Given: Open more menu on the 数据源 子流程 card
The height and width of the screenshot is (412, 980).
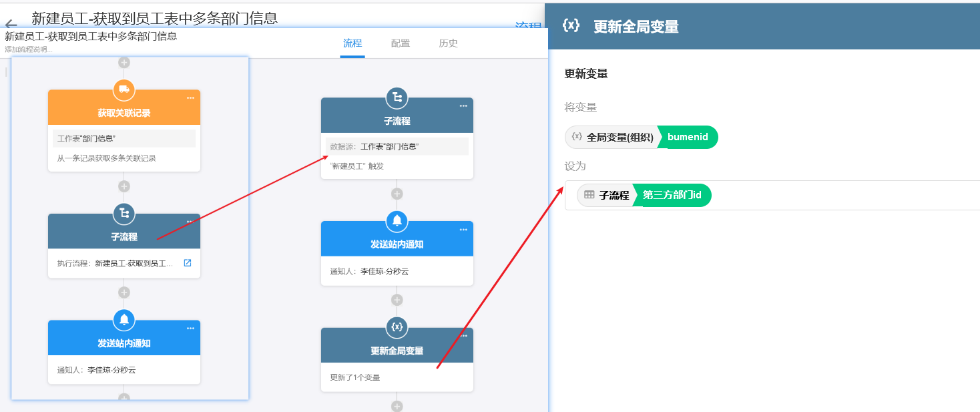Looking at the screenshot, I should [x=463, y=106].
